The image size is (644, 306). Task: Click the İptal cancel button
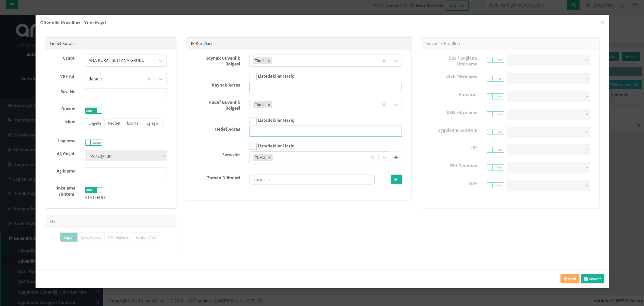570,279
